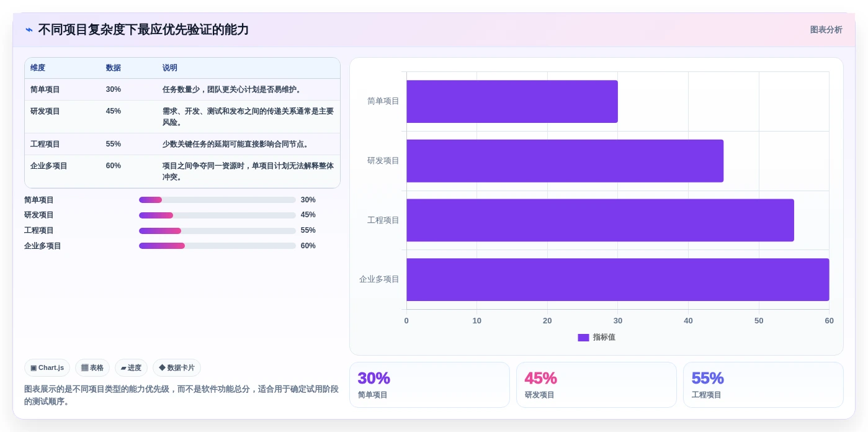This screenshot has height=432, width=868.
Task: Click the 企业多项目 label beside the progress bars
Action: coord(43,246)
